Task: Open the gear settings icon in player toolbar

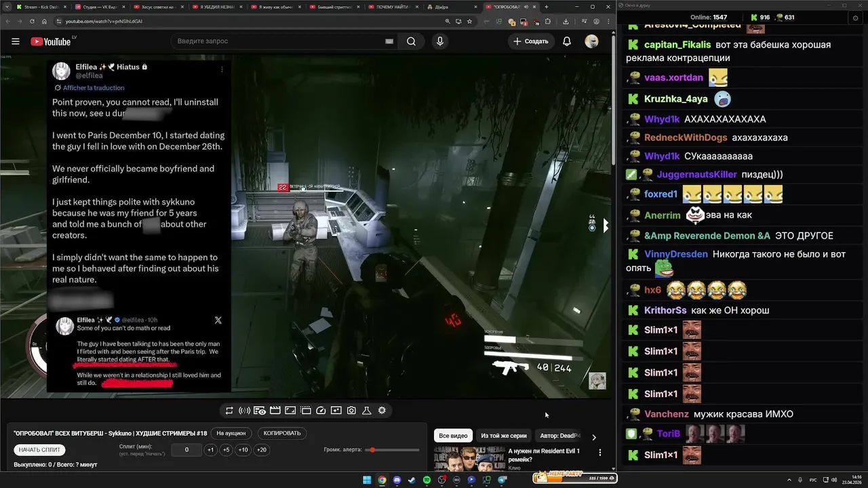Action: [382, 410]
